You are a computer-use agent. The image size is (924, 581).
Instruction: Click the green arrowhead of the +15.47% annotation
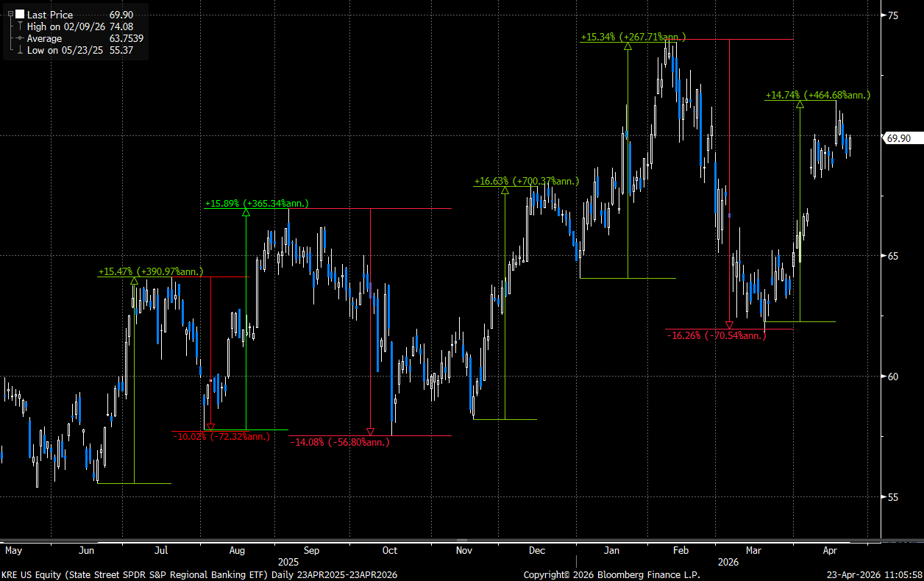[x=134, y=280]
